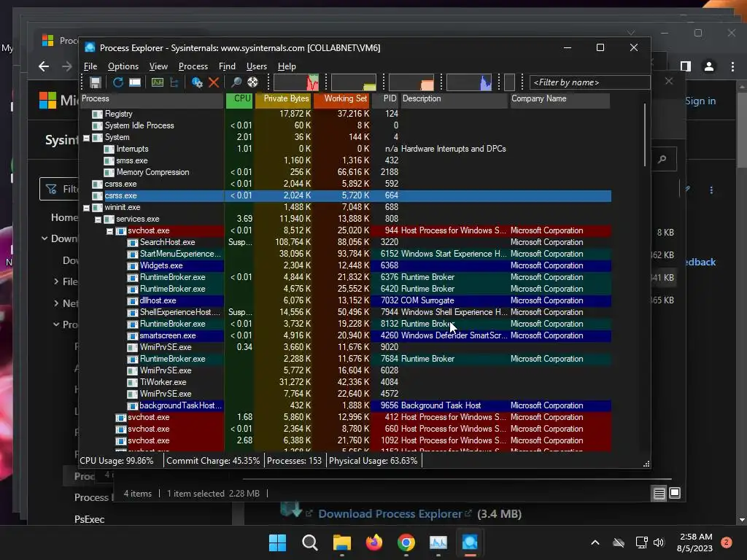Open the Options menu

[123, 66]
